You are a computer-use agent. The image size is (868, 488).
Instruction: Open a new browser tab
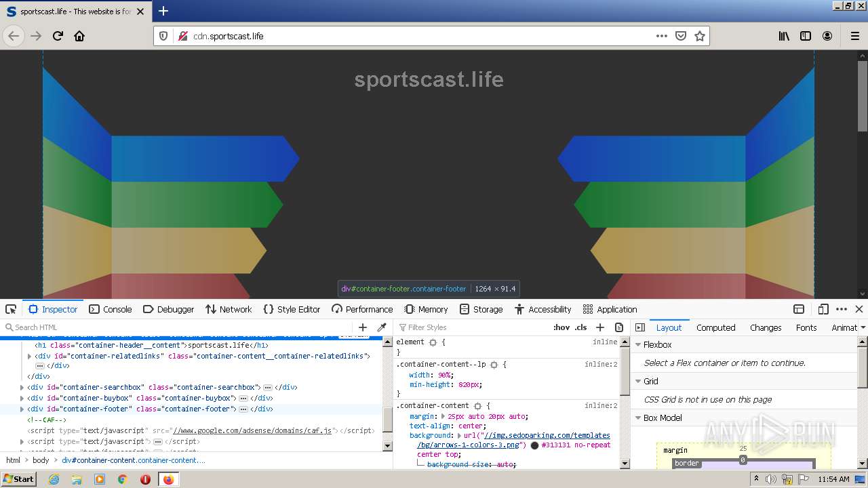coord(163,11)
